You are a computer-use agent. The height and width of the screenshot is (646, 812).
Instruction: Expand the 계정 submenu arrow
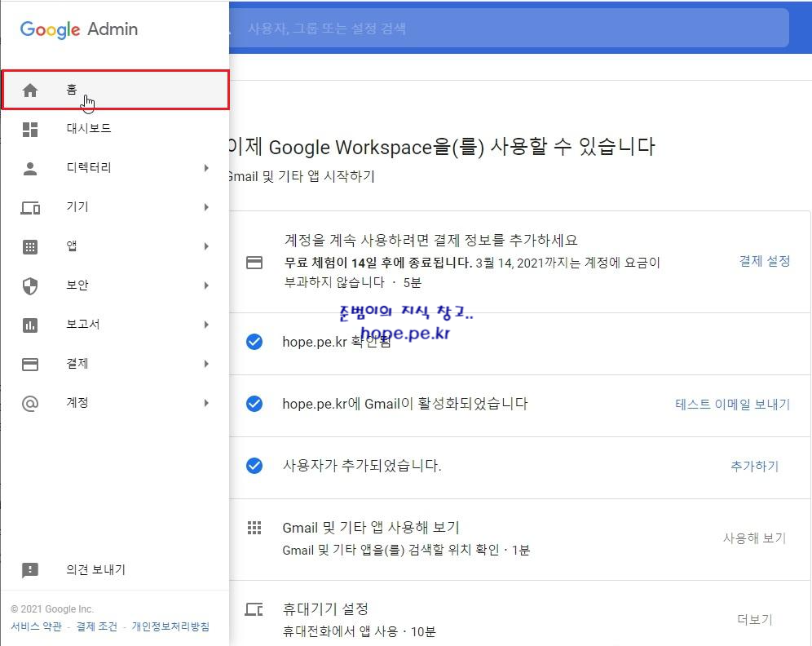click(x=206, y=403)
